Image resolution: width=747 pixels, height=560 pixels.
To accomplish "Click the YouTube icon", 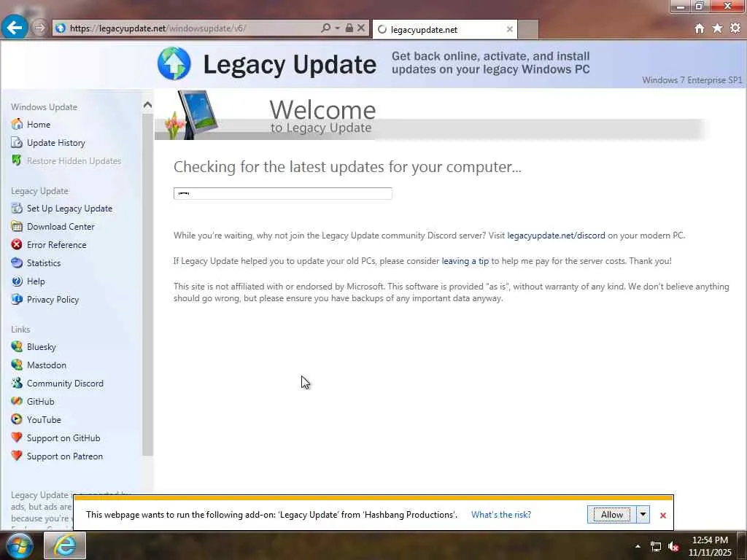I will 17,419.
